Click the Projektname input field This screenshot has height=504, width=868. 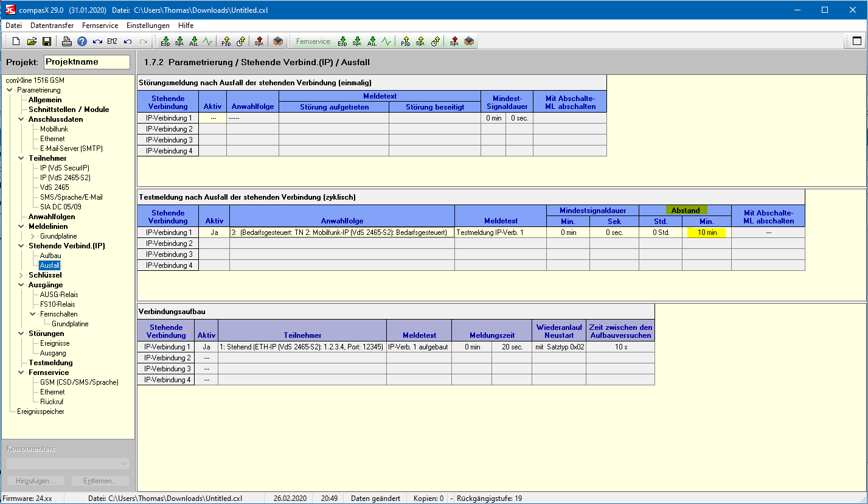tap(87, 61)
